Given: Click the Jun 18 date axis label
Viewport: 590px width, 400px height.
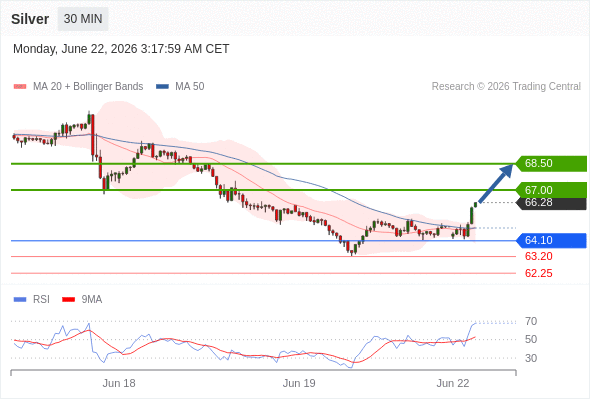Looking at the screenshot, I should point(119,383).
